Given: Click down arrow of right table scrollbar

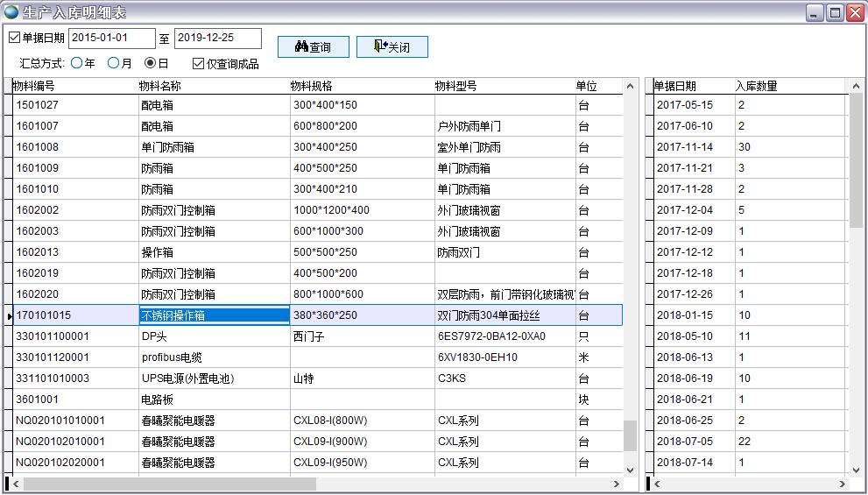Looking at the screenshot, I should point(857,470).
